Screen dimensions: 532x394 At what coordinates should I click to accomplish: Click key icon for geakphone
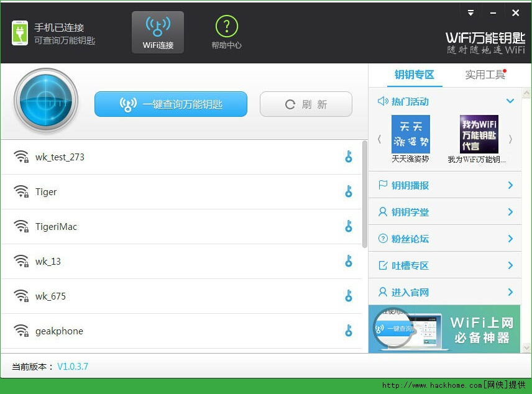[349, 331]
